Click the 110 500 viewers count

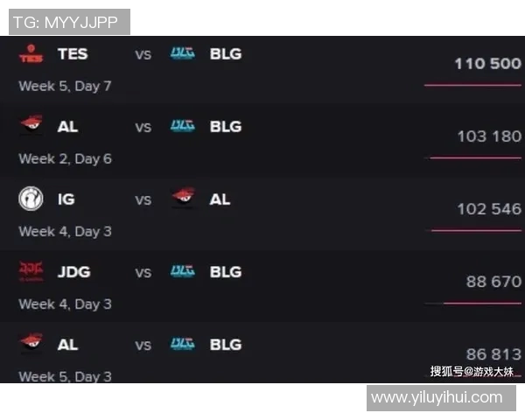(x=487, y=64)
